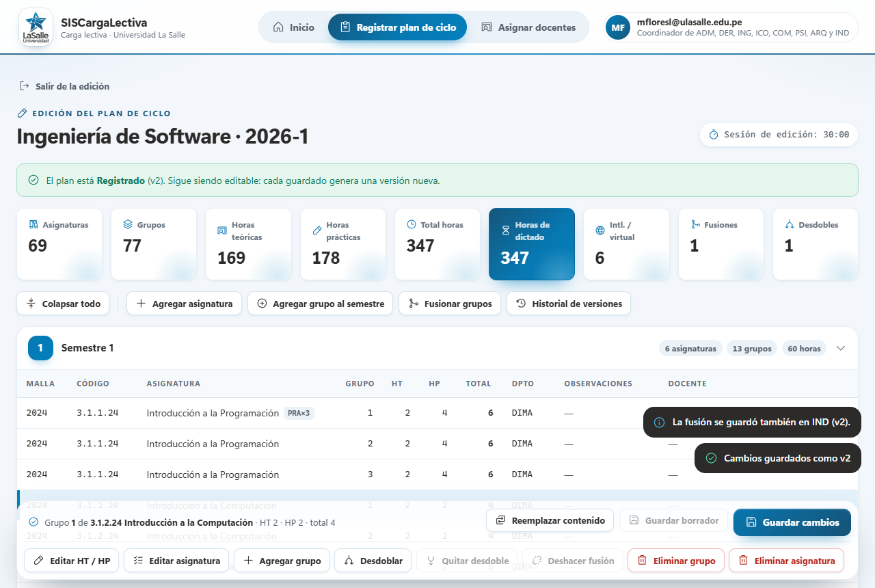Click the Sesión de edición timer
Viewport: 875px width, 588px height.
pos(779,135)
